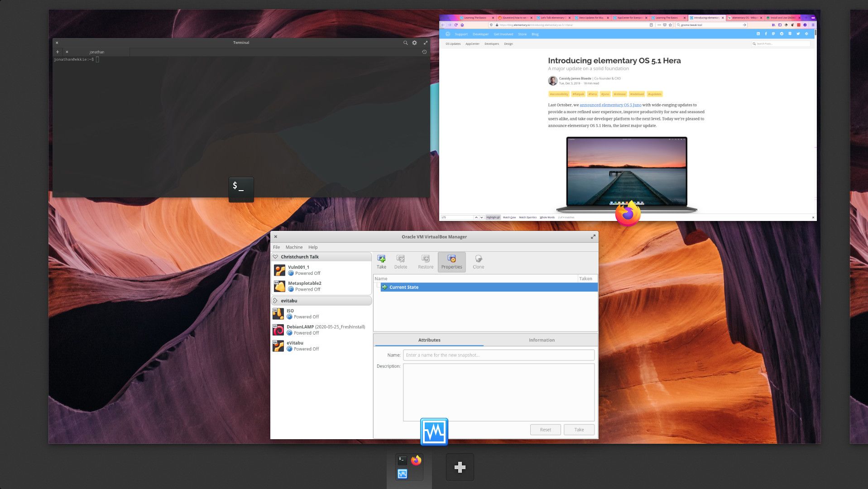
Task: Click the large VirtualBox app badge icon
Action: pyautogui.click(x=434, y=431)
